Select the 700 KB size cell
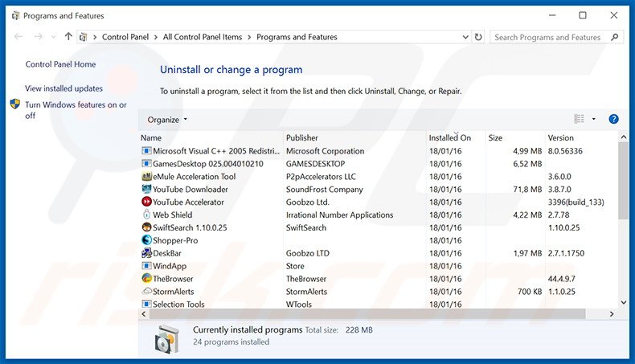Screen dimensions: 635x364 530,292
